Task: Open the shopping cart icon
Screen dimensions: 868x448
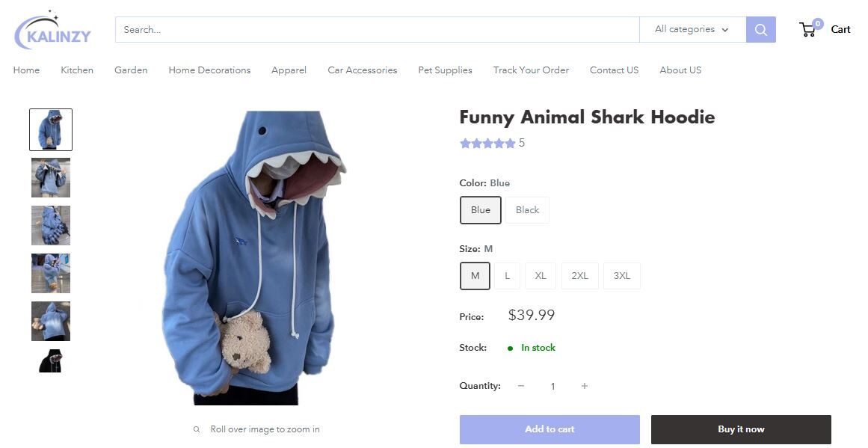Action: [807, 29]
